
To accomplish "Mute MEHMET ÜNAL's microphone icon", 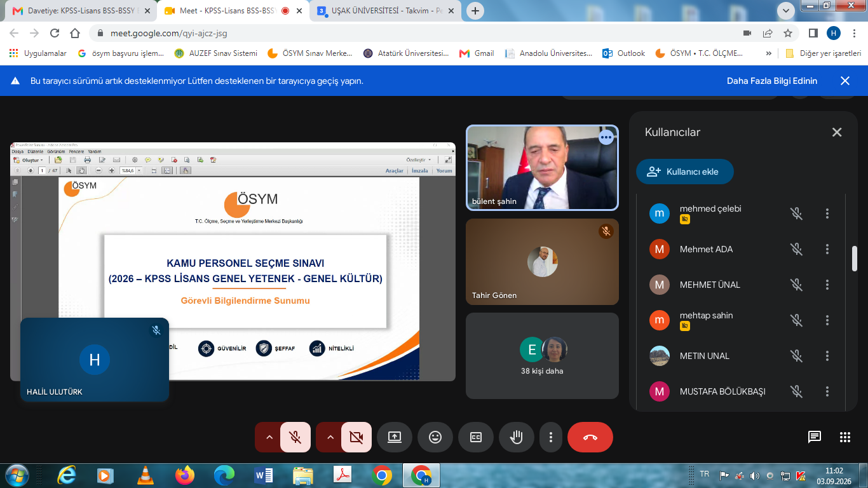I will pyautogui.click(x=796, y=285).
